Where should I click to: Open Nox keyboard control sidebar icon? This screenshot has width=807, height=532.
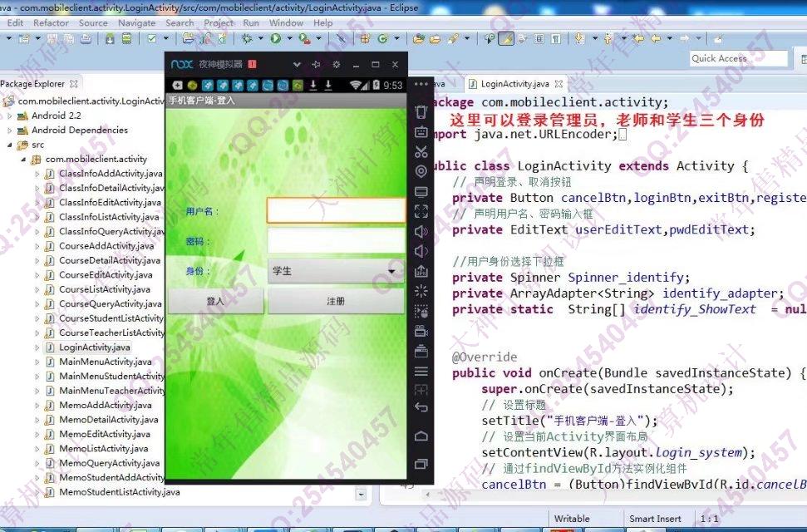click(421, 132)
